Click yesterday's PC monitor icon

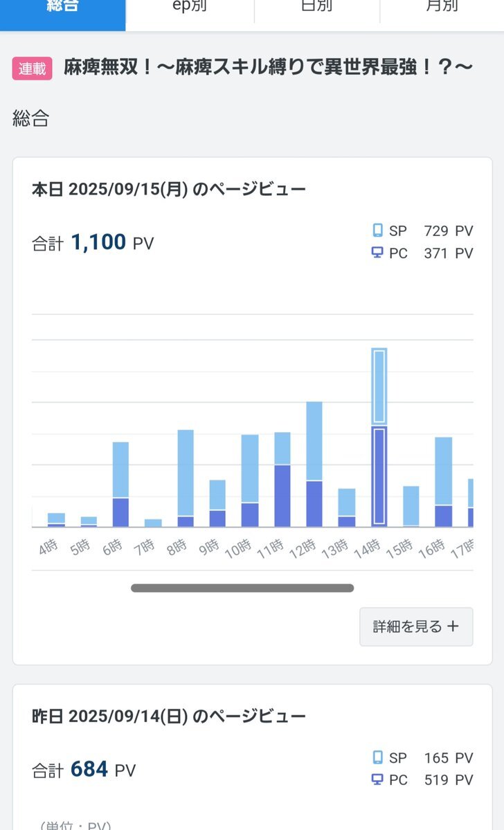click(377, 780)
